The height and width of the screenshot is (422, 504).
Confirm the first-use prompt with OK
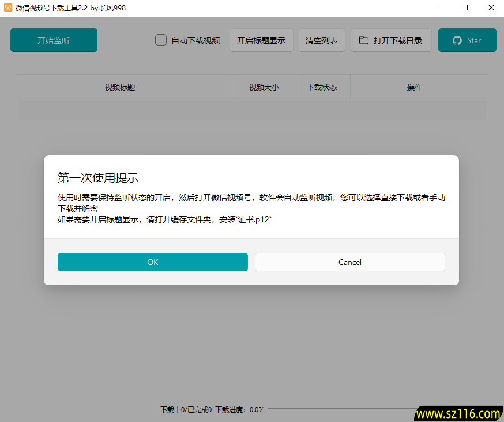pos(152,262)
